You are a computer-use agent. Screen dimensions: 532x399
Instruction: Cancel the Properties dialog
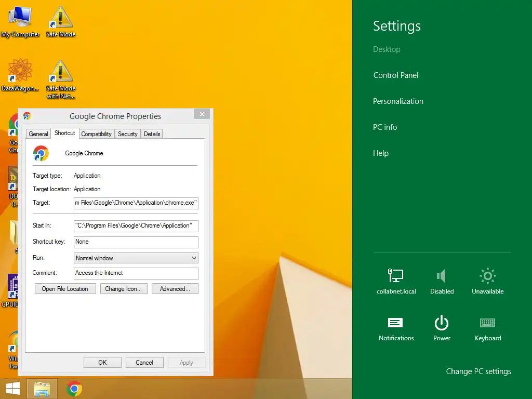(144, 362)
